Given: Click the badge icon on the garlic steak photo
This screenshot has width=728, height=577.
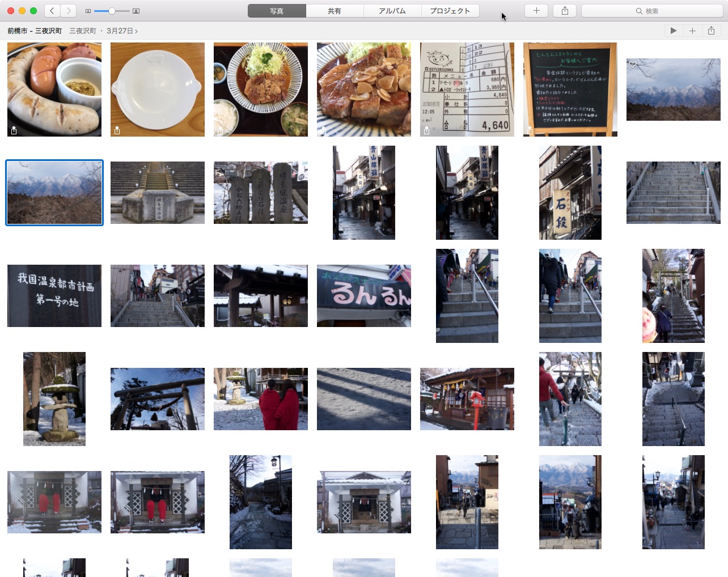Looking at the screenshot, I should (323, 131).
